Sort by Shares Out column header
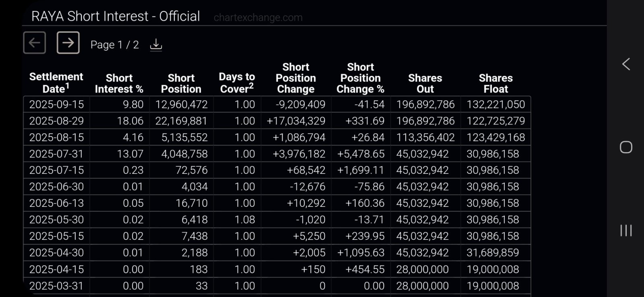644x297 pixels. click(425, 83)
